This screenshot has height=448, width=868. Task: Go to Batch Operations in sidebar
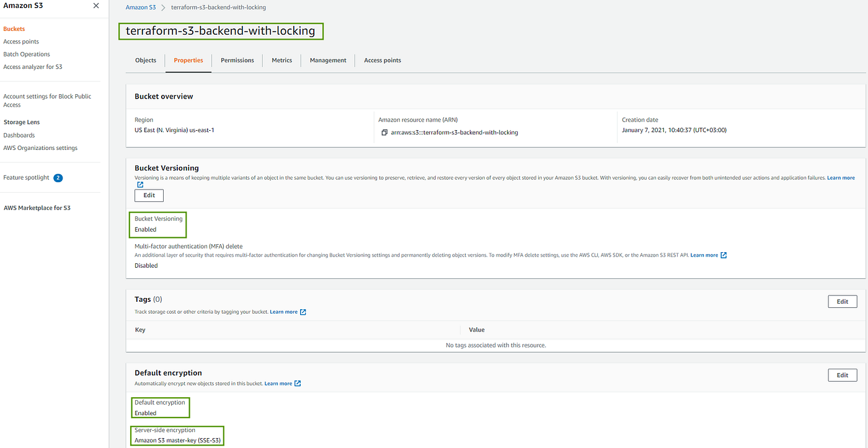click(x=27, y=55)
